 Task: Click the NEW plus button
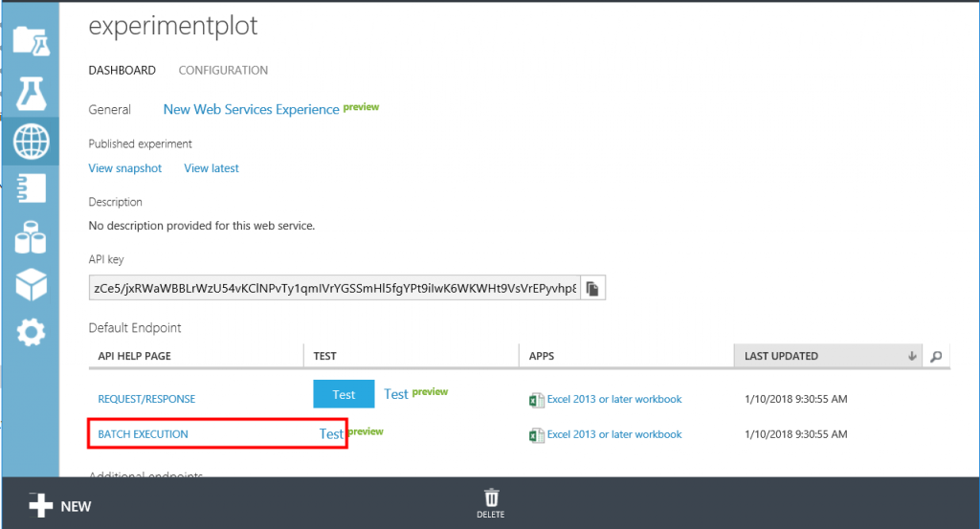(60, 505)
